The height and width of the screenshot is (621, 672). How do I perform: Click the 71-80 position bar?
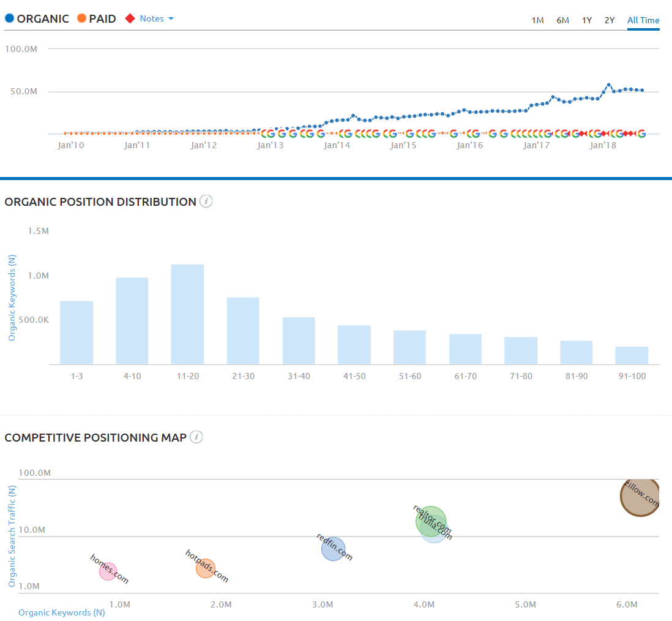pos(521,351)
